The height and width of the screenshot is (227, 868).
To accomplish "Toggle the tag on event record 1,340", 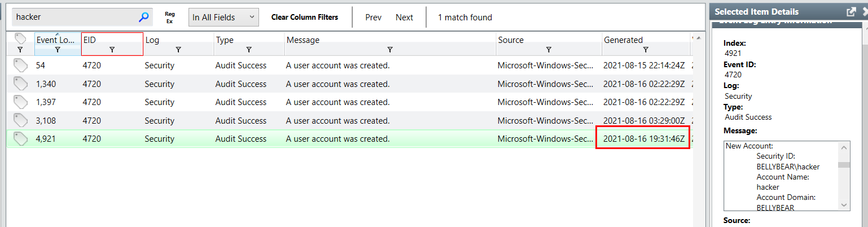I will click(x=21, y=84).
